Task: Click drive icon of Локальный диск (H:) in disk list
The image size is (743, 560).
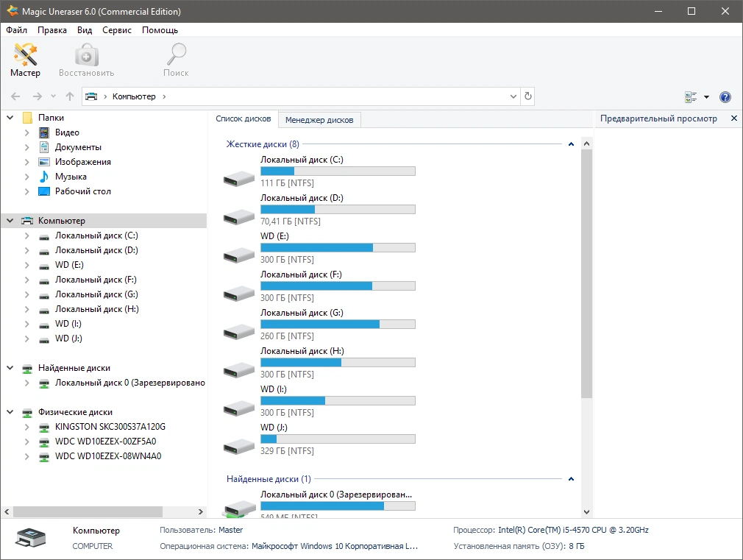Action: pos(239,370)
